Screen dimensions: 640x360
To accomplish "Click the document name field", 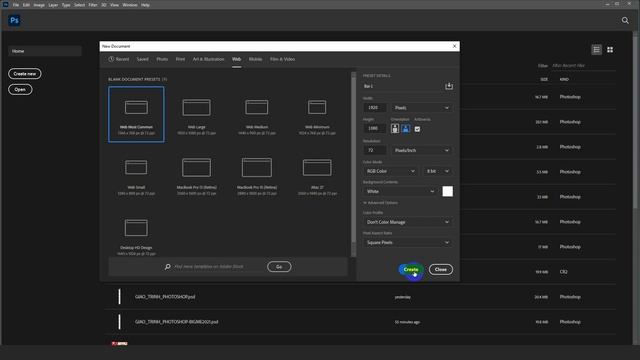I will click(402, 86).
